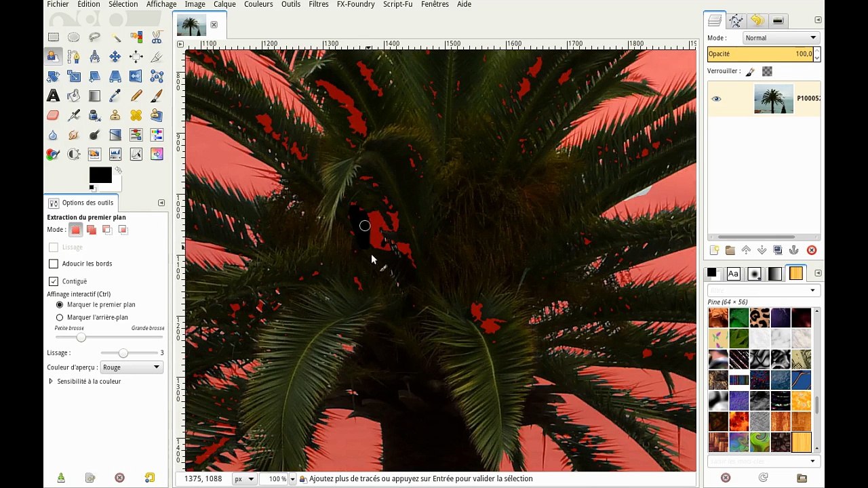This screenshot has height=488, width=868.
Task: Select Marquer l'arrière-plan radio button
Action: point(60,317)
